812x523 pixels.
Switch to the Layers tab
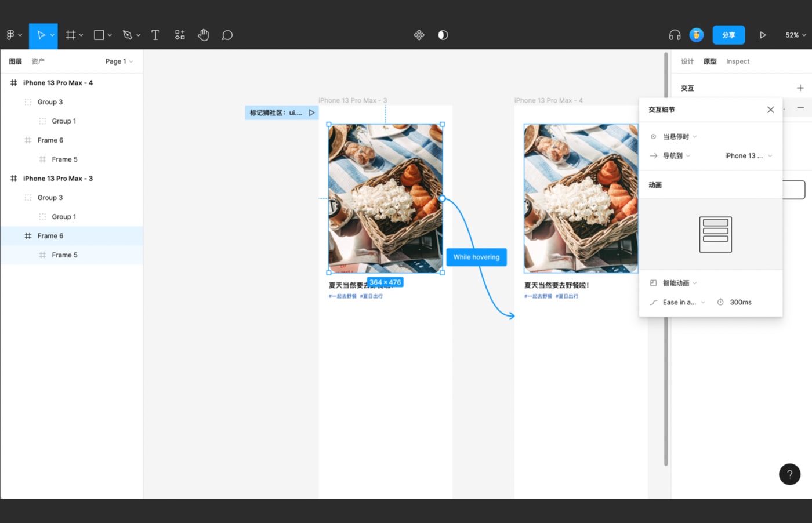click(x=16, y=61)
